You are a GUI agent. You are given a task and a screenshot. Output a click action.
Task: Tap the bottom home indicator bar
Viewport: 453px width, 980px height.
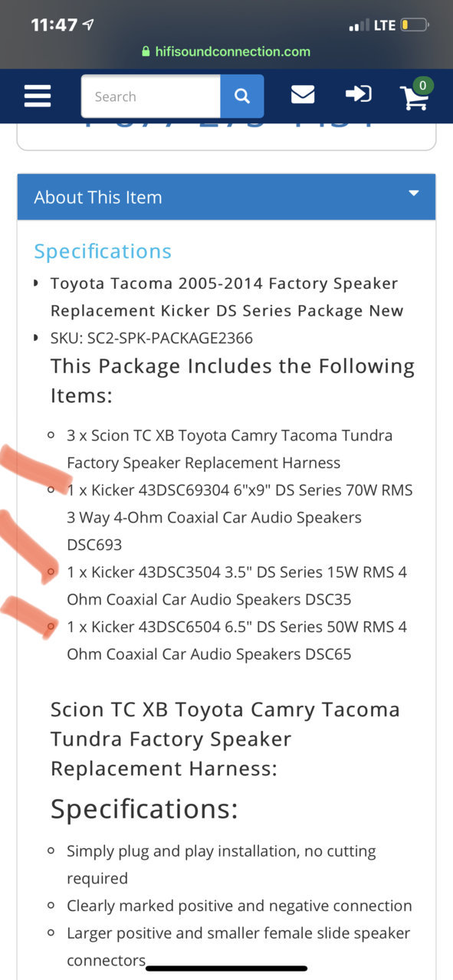click(x=226, y=968)
